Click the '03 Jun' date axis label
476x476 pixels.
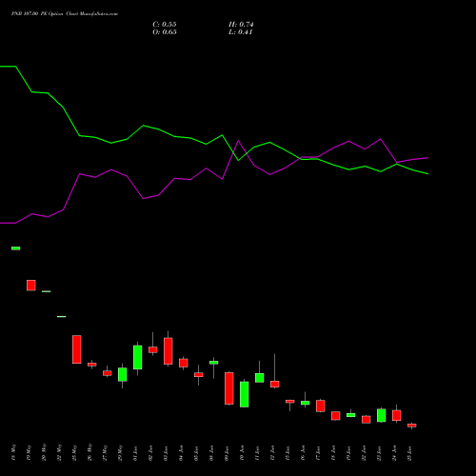pos(166,453)
